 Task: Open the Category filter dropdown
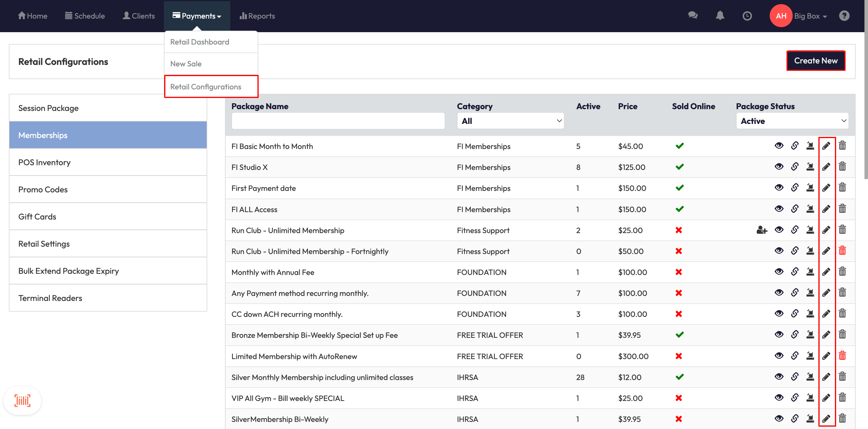pyautogui.click(x=510, y=121)
